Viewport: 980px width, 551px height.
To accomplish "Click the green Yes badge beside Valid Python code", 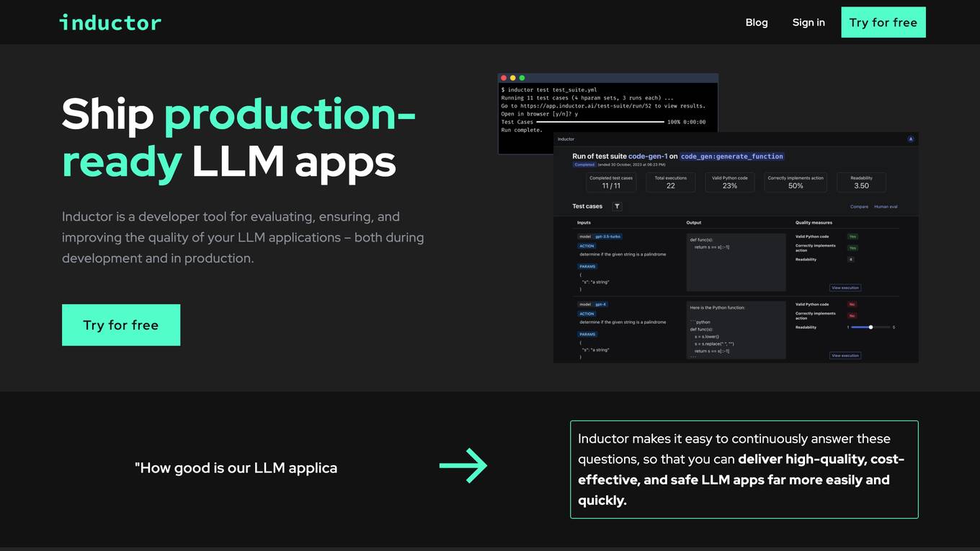I will coord(852,237).
